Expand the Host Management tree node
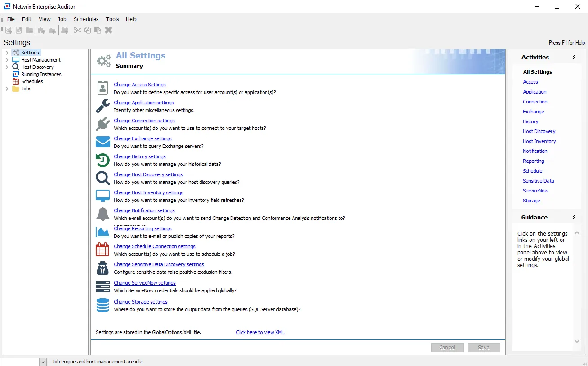588x366 pixels. 7,60
